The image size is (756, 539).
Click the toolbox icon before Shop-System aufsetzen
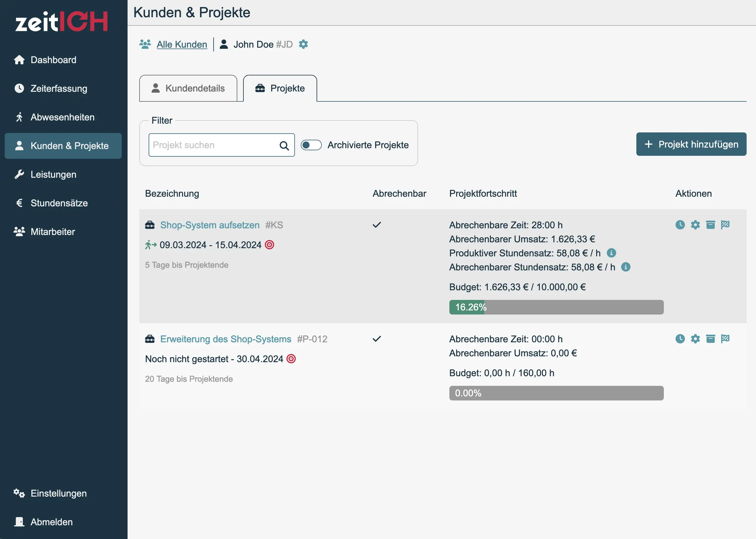coord(150,225)
